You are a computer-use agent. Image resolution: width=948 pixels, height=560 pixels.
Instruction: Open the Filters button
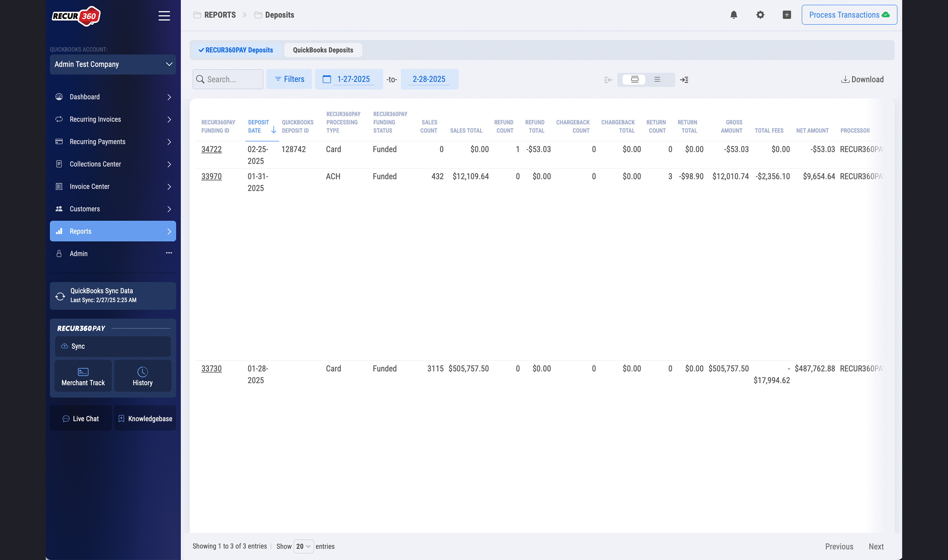[289, 79]
